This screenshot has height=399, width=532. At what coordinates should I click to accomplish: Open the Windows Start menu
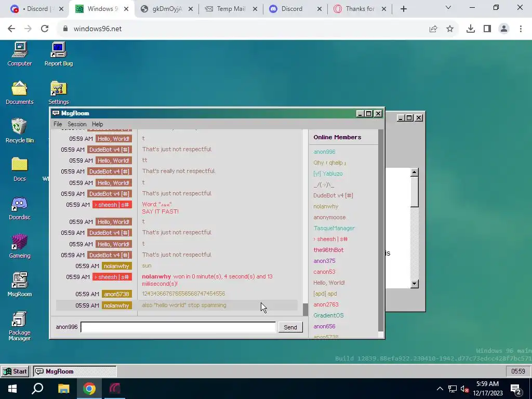pos(12,389)
